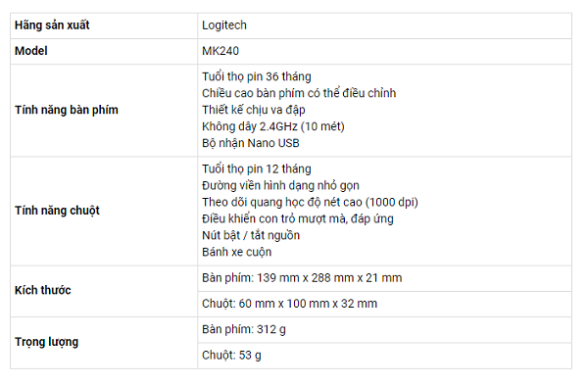Click the 'Trọng lượng' row label
The width and height of the screenshot is (588, 384).
pyautogui.click(x=46, y=342)
